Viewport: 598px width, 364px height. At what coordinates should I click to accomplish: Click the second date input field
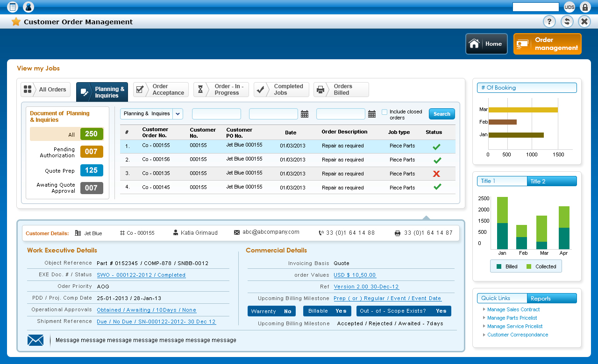click(x=341, y=114)
